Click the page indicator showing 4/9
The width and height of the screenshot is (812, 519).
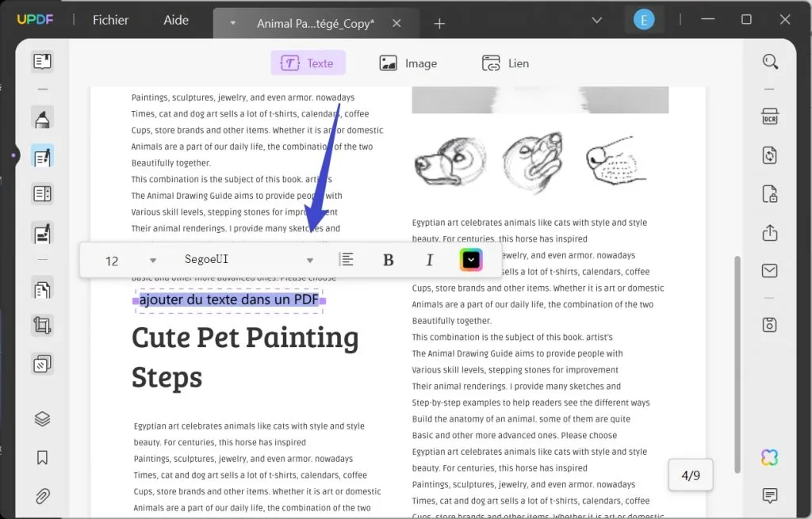(690, 475)
